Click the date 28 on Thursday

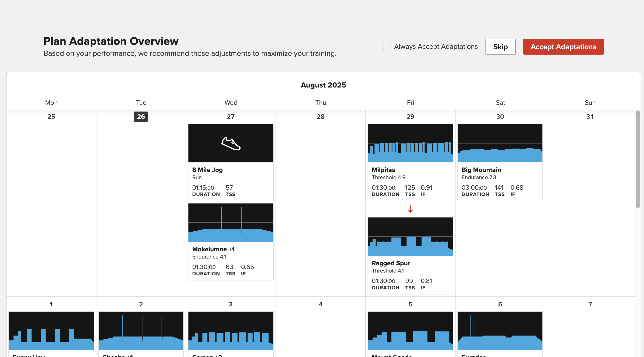click(x=320, y=117)
